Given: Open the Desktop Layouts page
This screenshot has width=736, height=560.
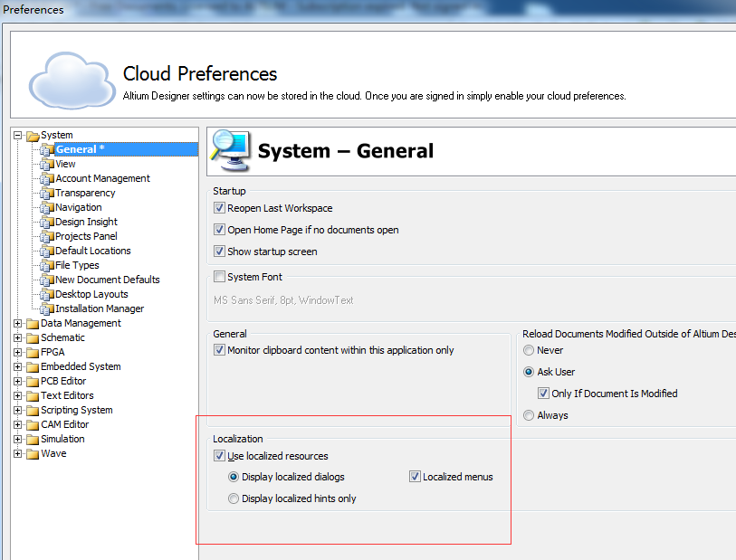Looking at the screenshot, I should point(91,294).
